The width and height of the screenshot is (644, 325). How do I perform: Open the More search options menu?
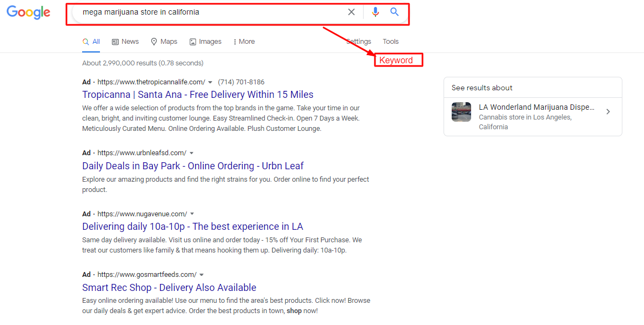243,41
